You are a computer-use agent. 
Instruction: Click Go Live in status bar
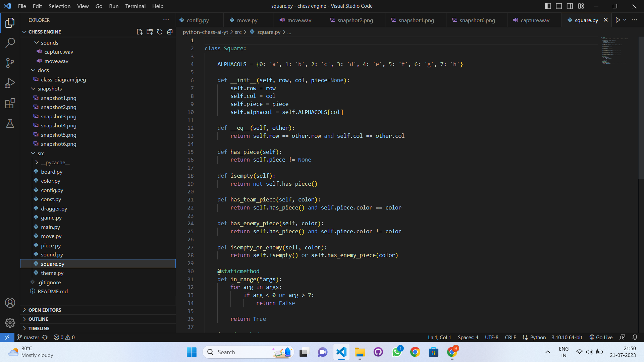pos(601,337)
